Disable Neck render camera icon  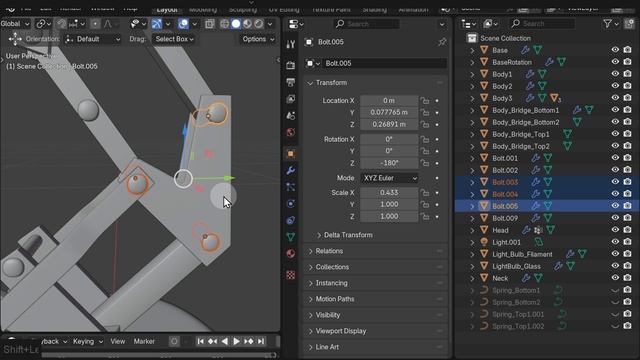(627, 278)
